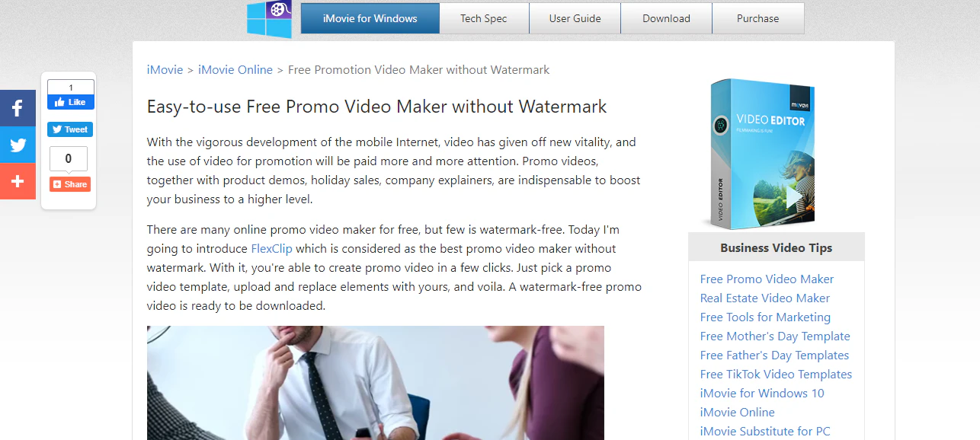Screen dimensions: 980x440
Task: Open the Free Promo Video Maker link
Action: [767, 279]
